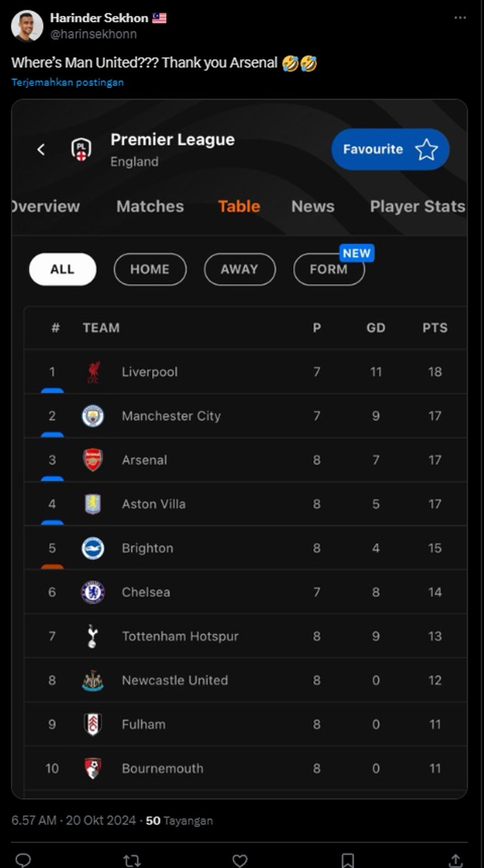Click the Favourite star button
This screenshot has height=868, width=484.
(x=390, y=149)
